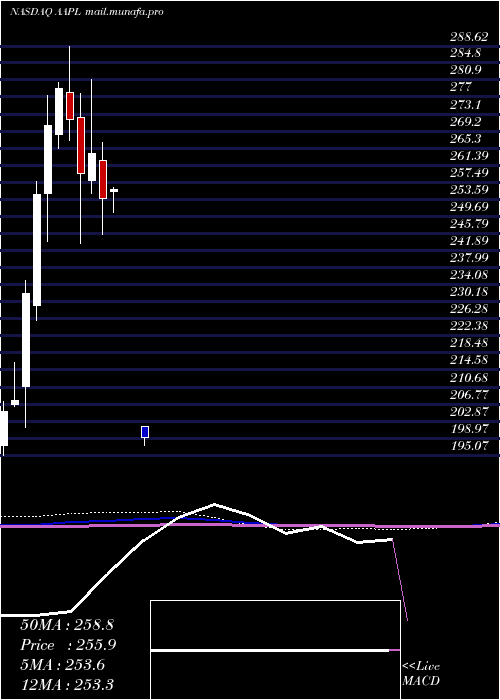Click the 284.8 price axis label

466,53
